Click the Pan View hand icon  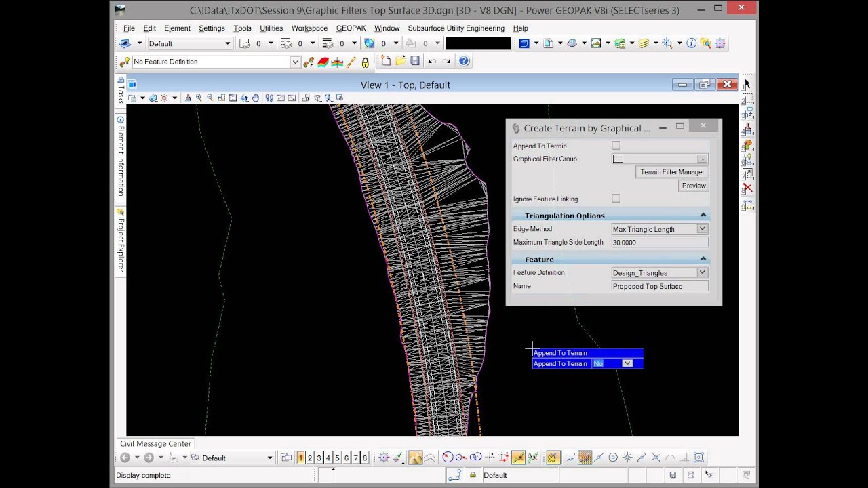pos(256,98)
